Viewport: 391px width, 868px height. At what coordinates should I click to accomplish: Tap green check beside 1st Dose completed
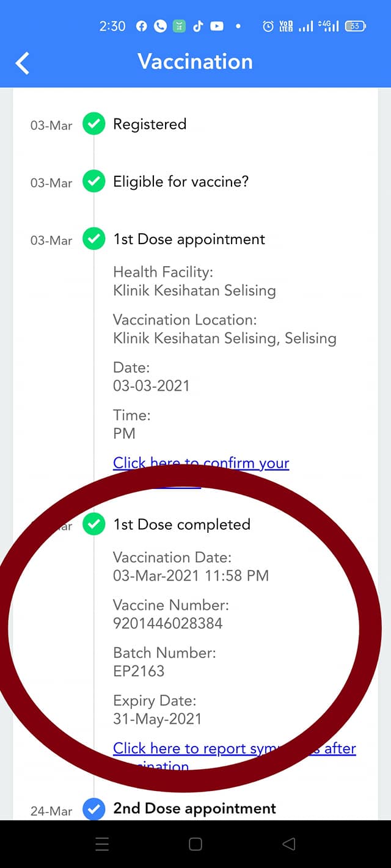tap(93, 524)
